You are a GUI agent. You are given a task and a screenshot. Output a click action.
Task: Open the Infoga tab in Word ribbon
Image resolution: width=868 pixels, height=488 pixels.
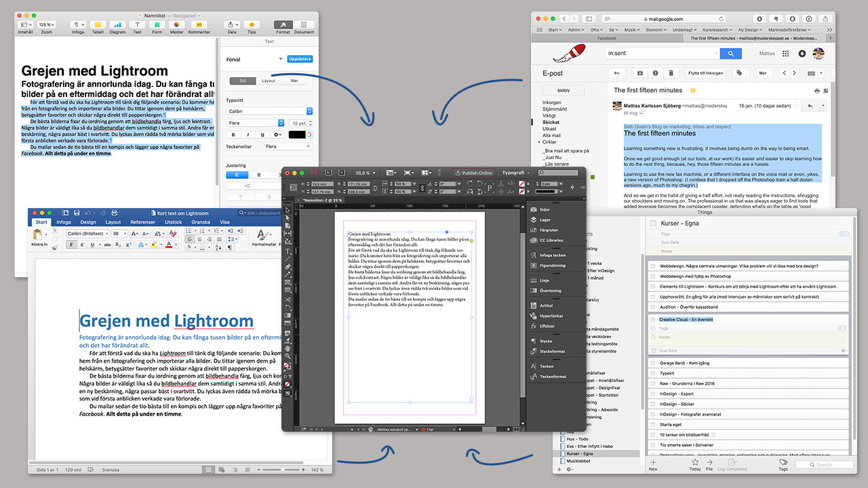64,222
